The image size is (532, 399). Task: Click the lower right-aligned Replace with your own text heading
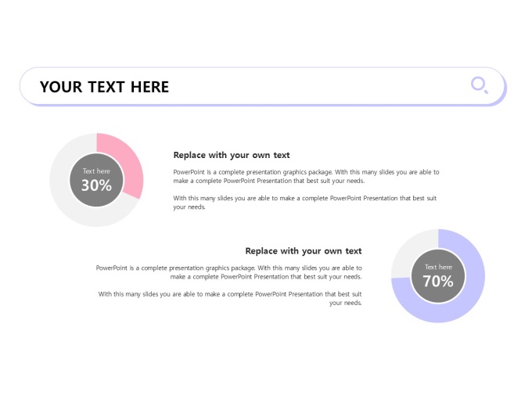point(304,251)
